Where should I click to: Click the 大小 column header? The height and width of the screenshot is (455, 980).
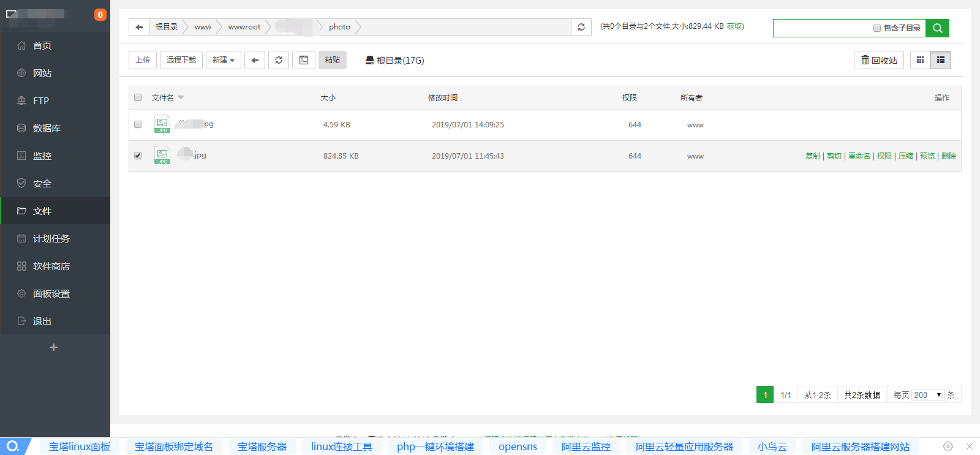coord(328,98)
